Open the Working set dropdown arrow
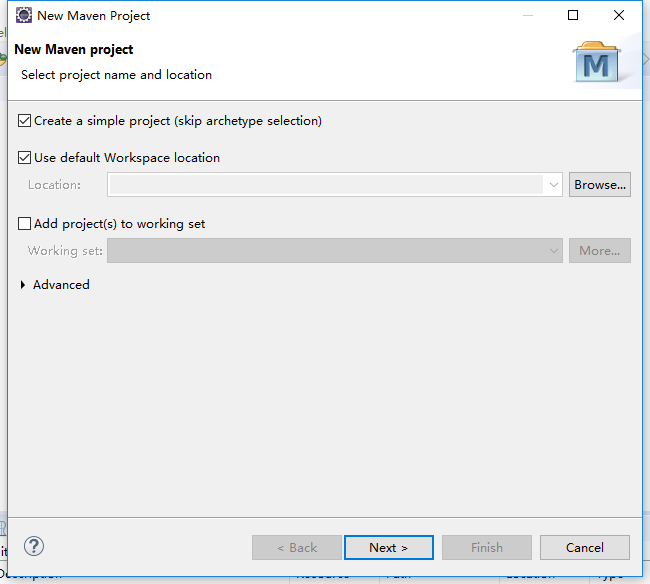This screenshot has width=650, height=584. point(553,251)
